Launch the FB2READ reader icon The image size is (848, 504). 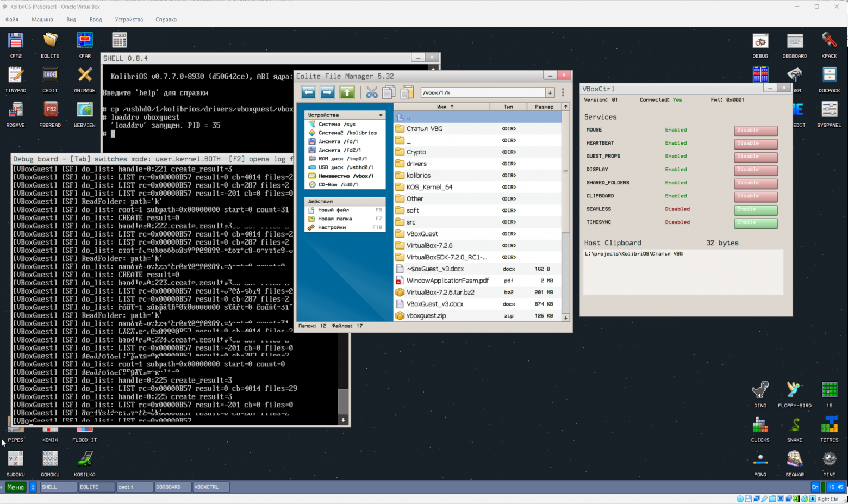point(50,114)
